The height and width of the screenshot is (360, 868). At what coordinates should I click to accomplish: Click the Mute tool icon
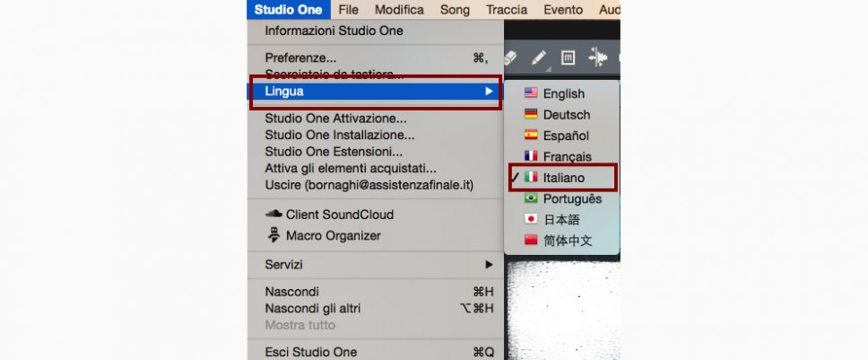568,57
